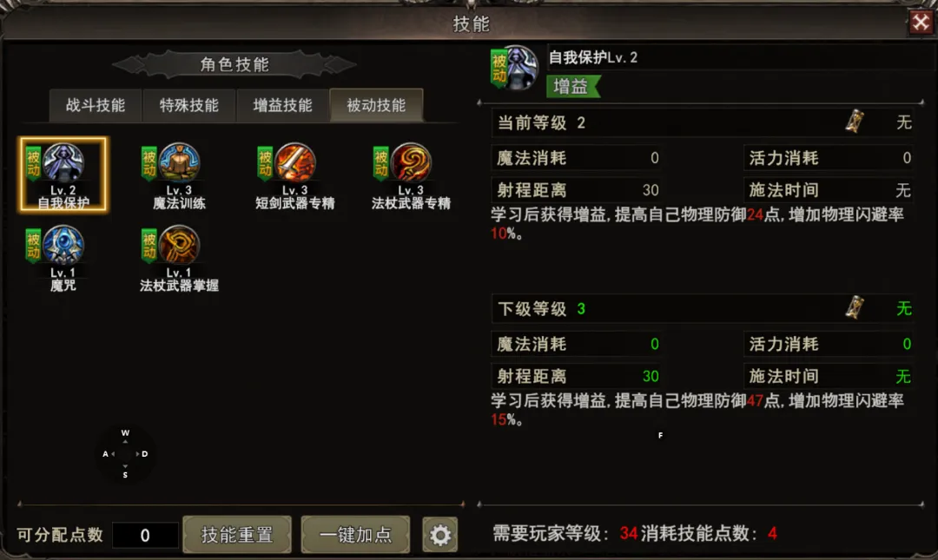Click the 自我保护 portrait in detail header
The height and width of the screenshot is (560, 938).
518,69
